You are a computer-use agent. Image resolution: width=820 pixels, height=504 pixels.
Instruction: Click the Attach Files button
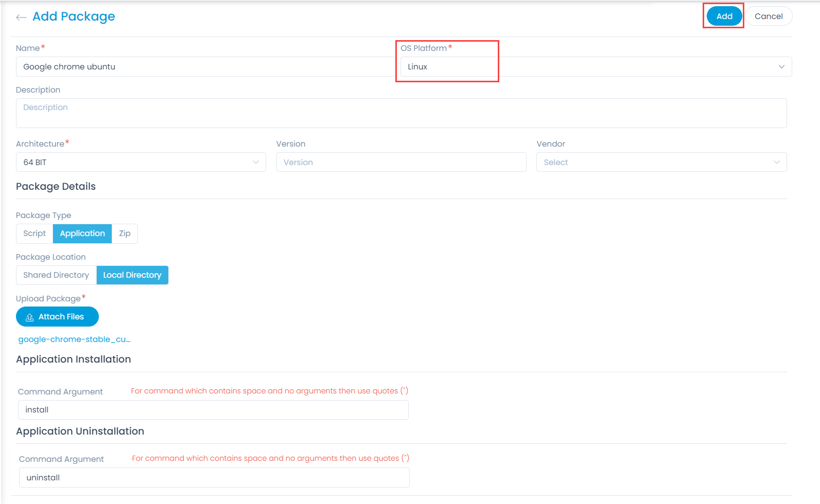(x=57, y=317)
